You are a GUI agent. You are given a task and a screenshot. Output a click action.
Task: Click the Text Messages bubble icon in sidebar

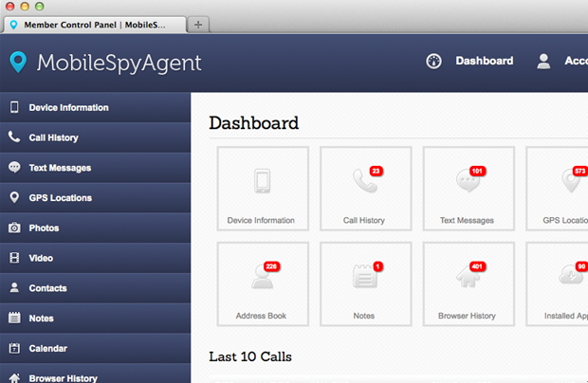click(x=14, y=167)
